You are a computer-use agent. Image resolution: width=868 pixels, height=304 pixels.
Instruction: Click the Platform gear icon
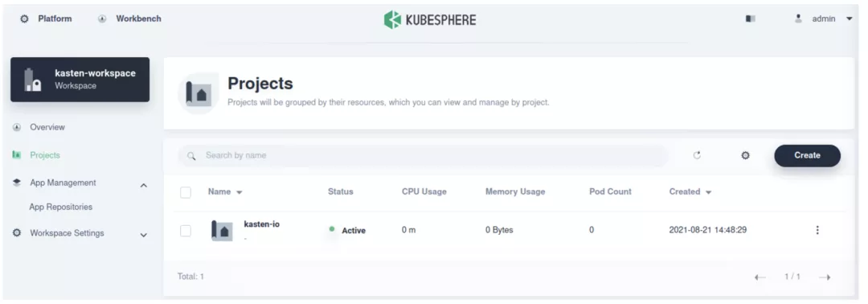coord(24,18)
